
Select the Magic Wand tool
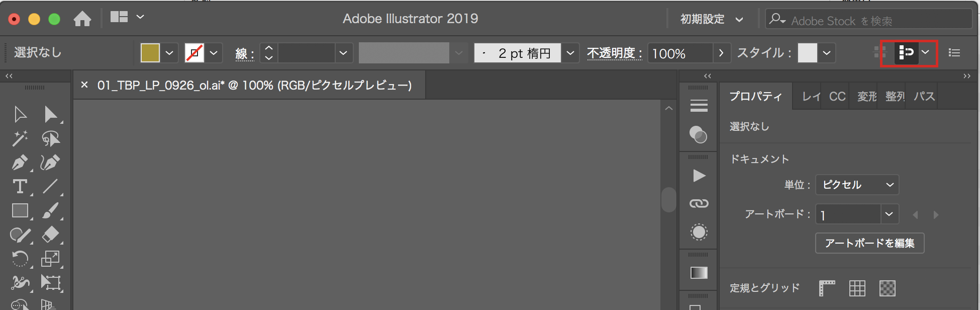pyautogui.click(x=20, y=138)
